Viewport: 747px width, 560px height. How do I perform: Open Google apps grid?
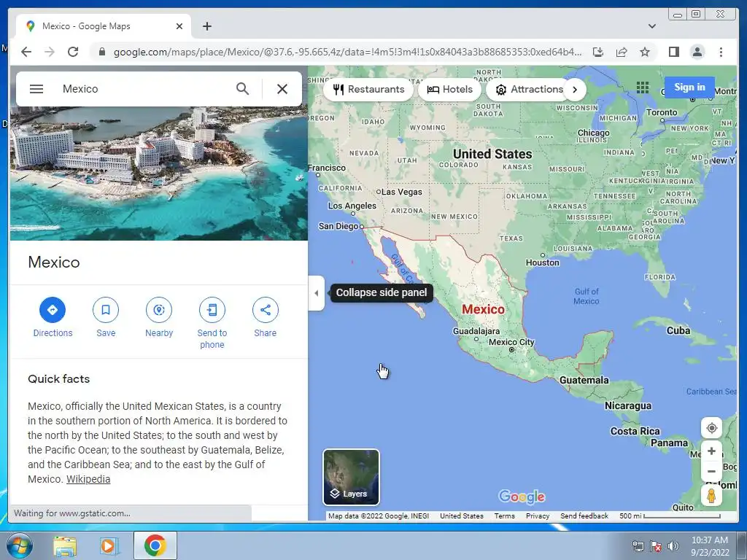[642, 87]
